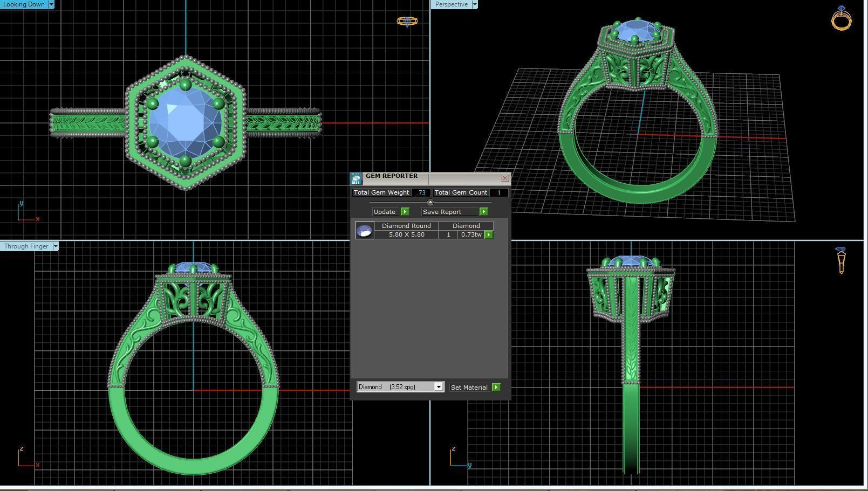
Task: Click the Perspective viewport label
Action: coord(451,4)
